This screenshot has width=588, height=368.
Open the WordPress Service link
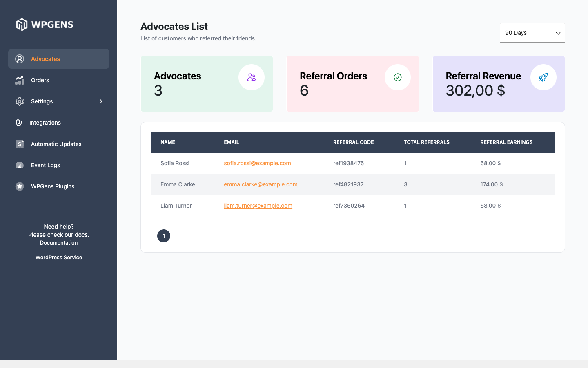[x=59, y=258]
